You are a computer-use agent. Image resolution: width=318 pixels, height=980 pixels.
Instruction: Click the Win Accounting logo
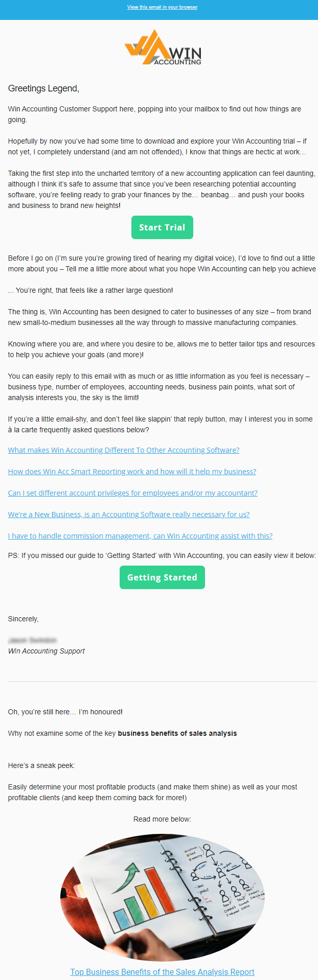pos(163,48)
